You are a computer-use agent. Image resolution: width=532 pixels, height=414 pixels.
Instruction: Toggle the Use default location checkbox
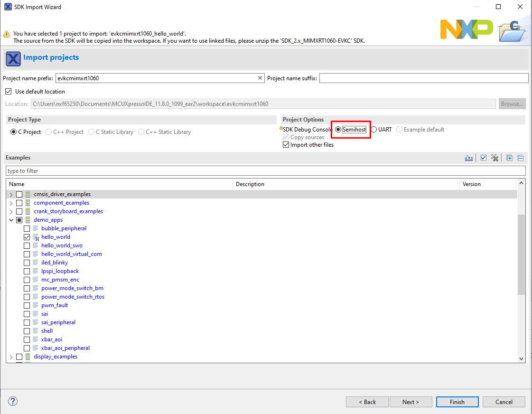point(8,92)
